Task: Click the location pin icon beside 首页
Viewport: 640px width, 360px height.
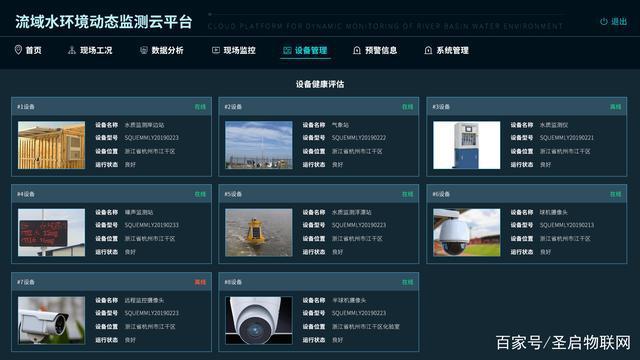Action: [18, 50]
